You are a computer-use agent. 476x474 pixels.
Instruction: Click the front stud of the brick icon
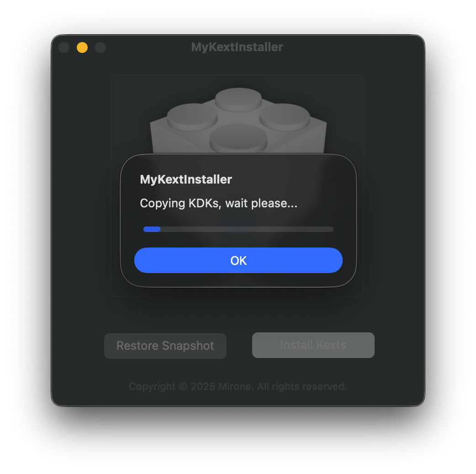(238, 138)
